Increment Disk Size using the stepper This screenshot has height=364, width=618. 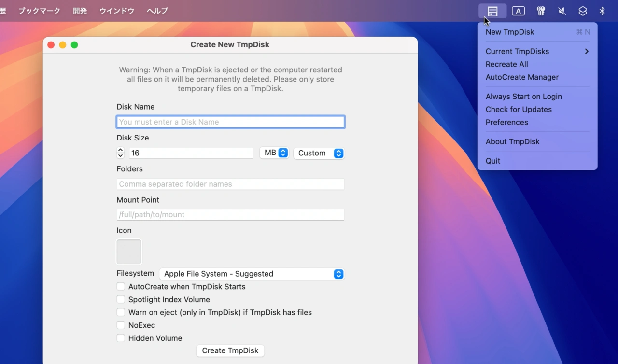click(120, 151)
